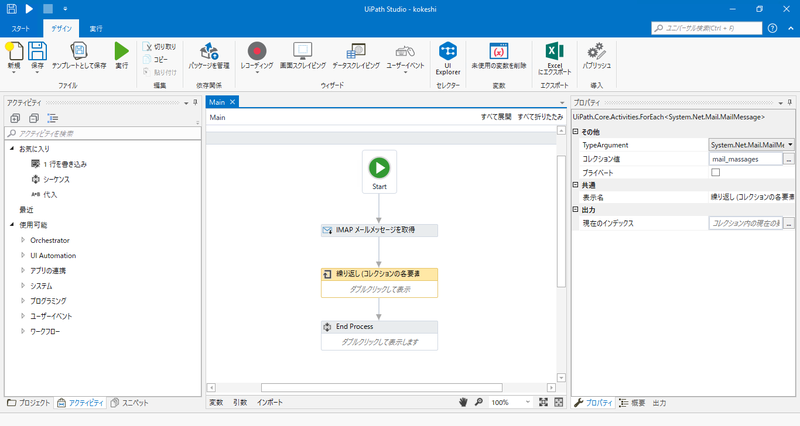Click the 保存 save ribbon icon
Screen dimensions: 800x426
37,52
